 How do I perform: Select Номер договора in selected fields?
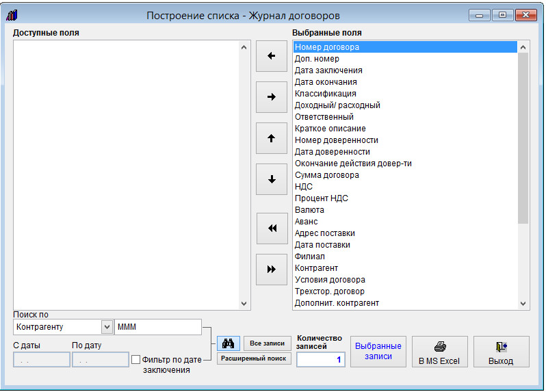pyautogui.click(x=406, y=47)
